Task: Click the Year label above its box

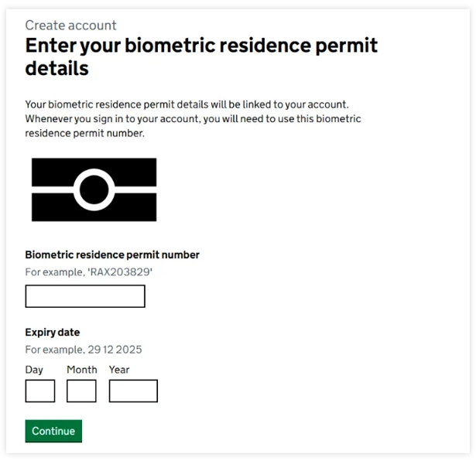Action: pos(119,370)
